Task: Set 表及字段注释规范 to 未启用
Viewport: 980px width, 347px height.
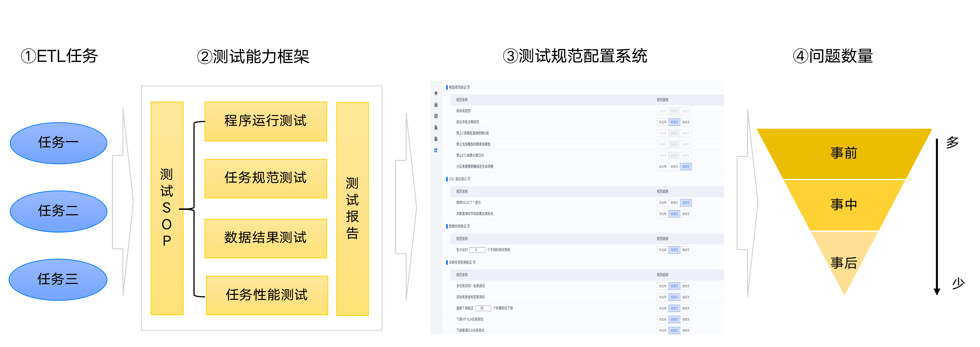Action: [662, 122]
